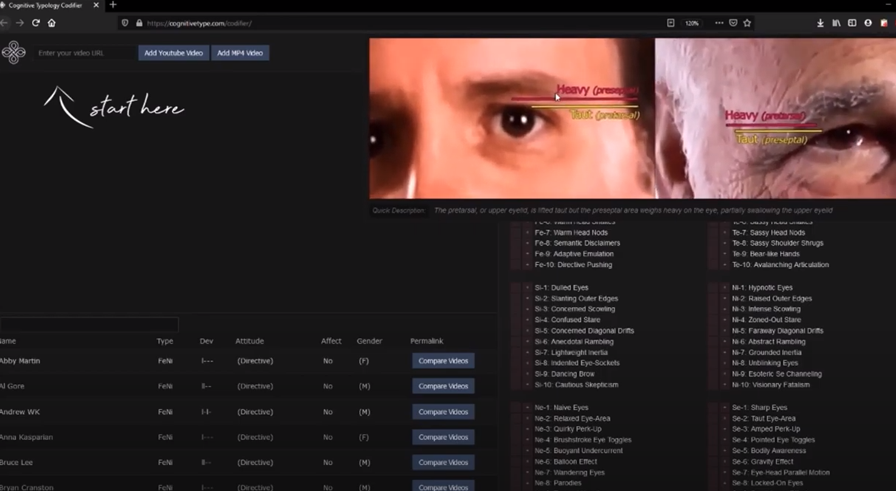Open the Firefox library icon
The width and height of the screenshot is (896, 491).
[836, 23]
